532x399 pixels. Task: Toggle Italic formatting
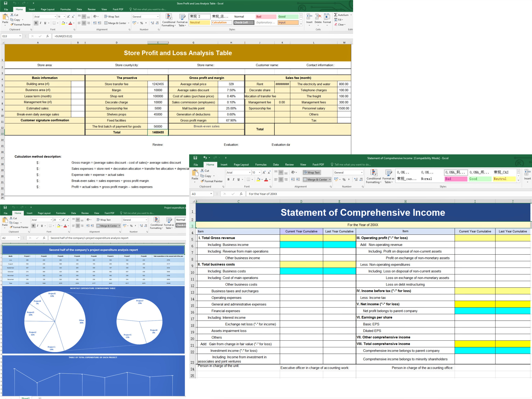[x=40, y=23]
